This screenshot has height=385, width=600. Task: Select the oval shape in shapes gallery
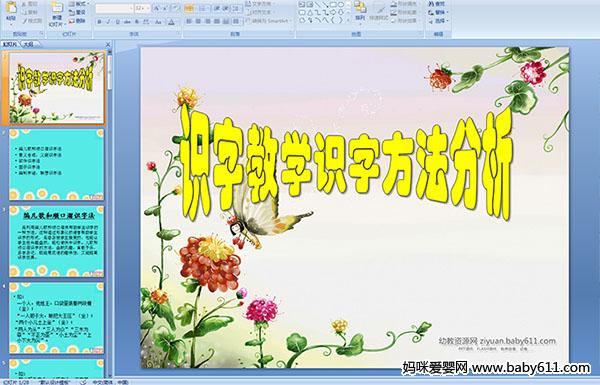click(341, 5)
